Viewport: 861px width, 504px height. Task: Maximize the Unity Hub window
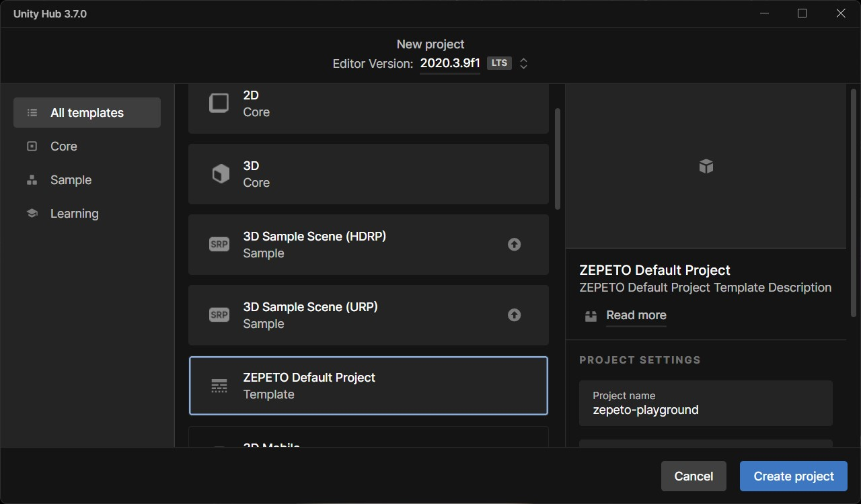(x=802, y=13)
